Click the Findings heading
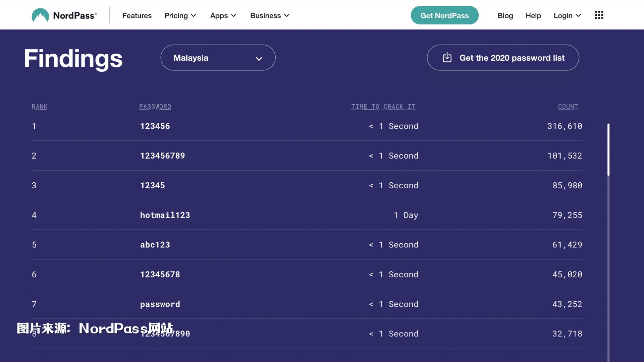Screen dimensions: 644x362 pos(73,59)
